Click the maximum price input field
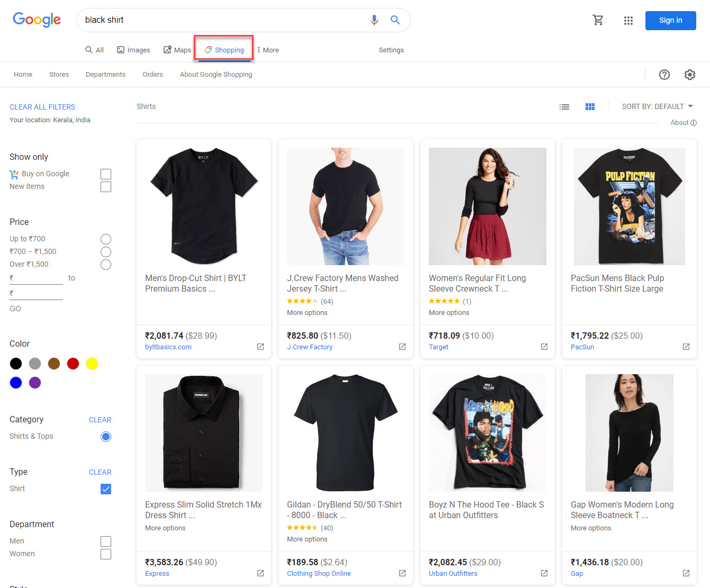The height and width of the screenshot is (588, 710). [36, 294]
